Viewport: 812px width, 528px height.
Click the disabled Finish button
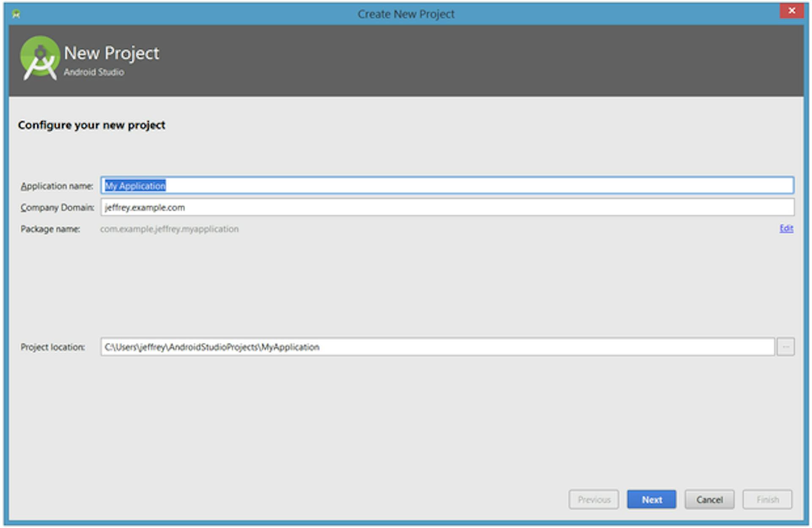pyautogui.click(x=767, y=499)
